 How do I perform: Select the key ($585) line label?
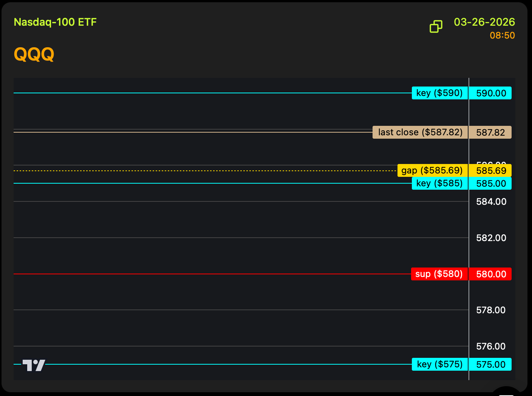click(440, 183)
